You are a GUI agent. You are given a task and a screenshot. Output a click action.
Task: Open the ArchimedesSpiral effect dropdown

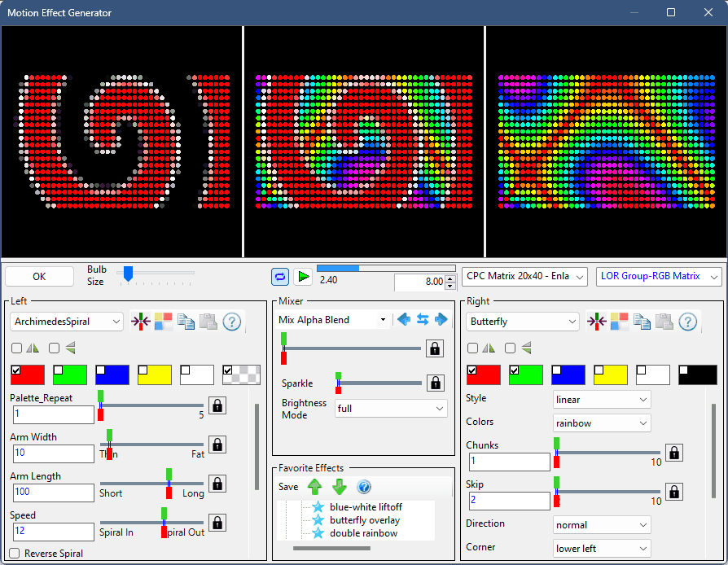pos(67,322)
